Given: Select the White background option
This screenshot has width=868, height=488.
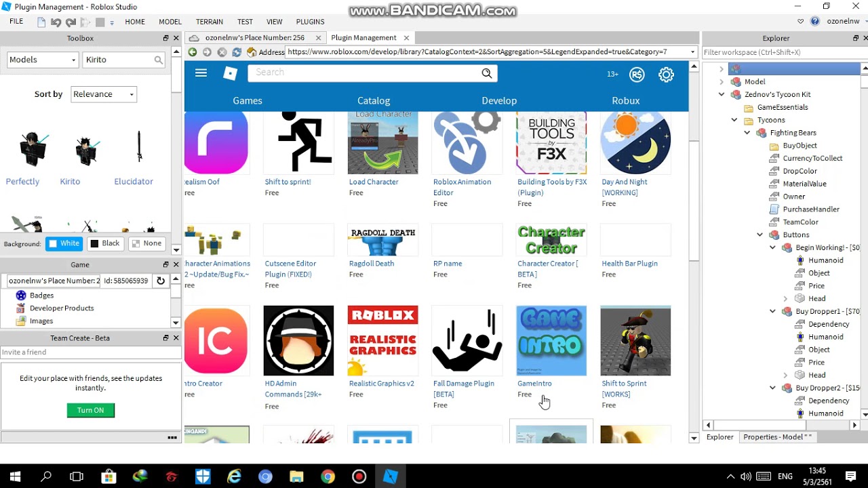Looking at the screenshot, I should (64, 243).
